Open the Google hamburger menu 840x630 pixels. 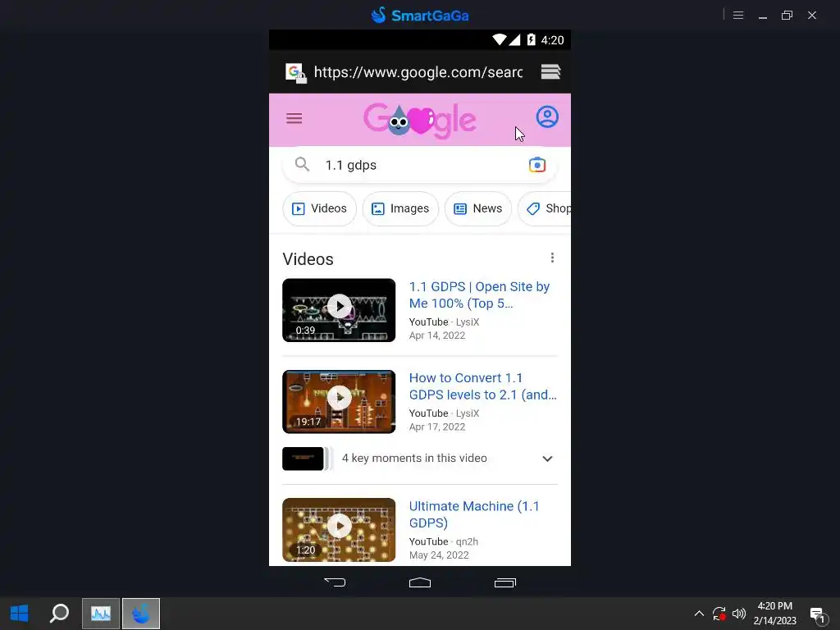coord(294,118)
